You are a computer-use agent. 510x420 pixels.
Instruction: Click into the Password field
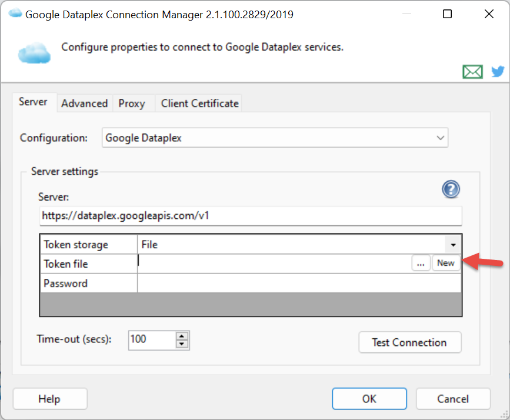tap(299, 283)
